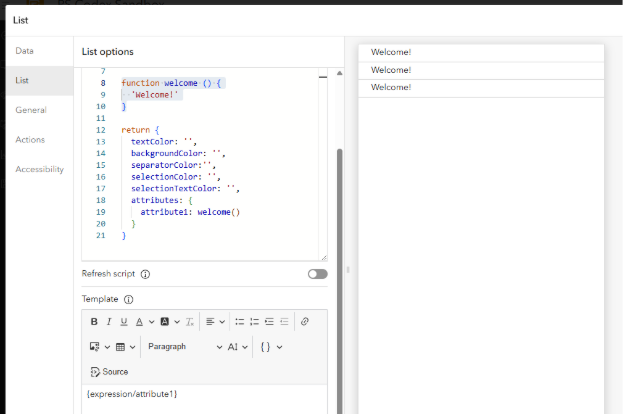Select first Welcome! list preview row
The width and height of the screenshot is (624, 414).
(481, 53)
